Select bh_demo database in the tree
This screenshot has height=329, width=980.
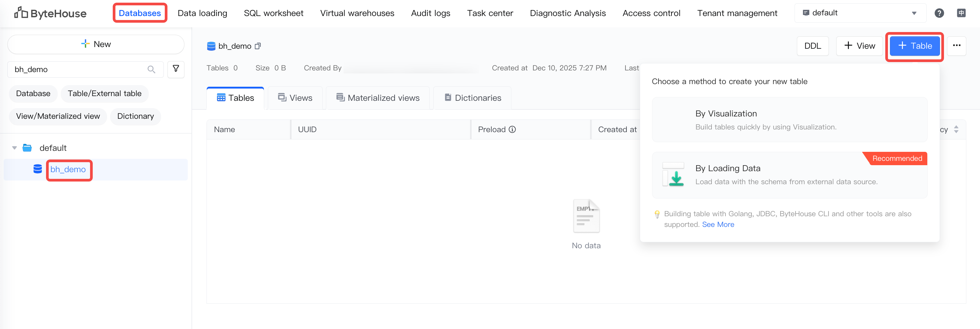(x=68, y=169)
